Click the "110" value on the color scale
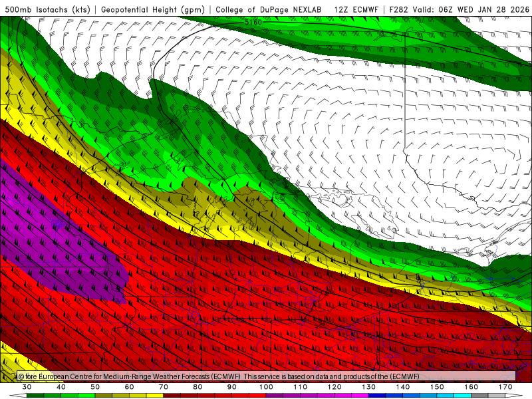This screenshot has height=399, width=532. point(301,387)
